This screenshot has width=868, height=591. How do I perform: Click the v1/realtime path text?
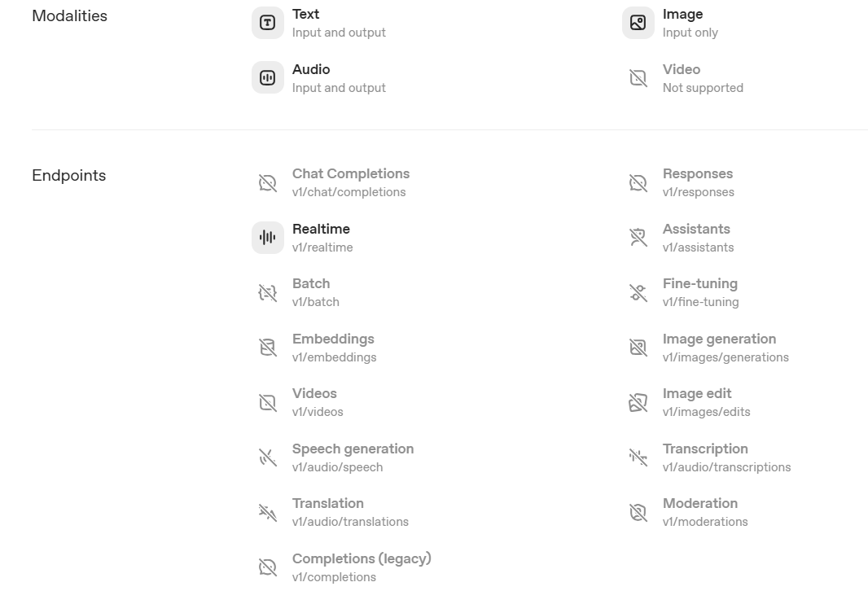click(x=322, y=248)
